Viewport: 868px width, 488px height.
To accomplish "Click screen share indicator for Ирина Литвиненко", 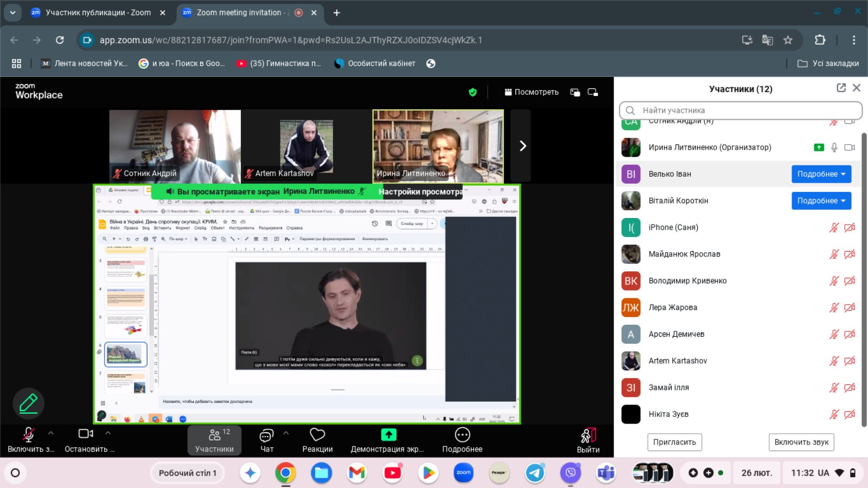I will pos(819,147).
